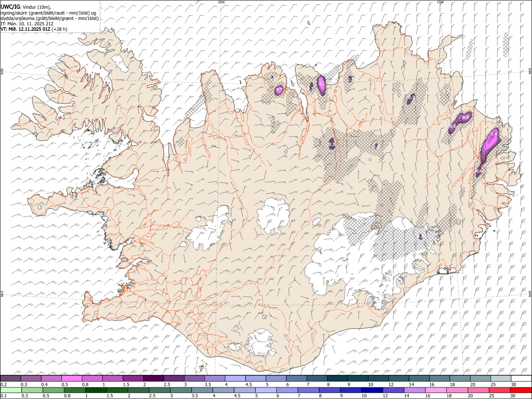The height and width of the screenshot is (399, 532).
Task: Click the '(+28 h)' forecast offset text
Action: 60,29
